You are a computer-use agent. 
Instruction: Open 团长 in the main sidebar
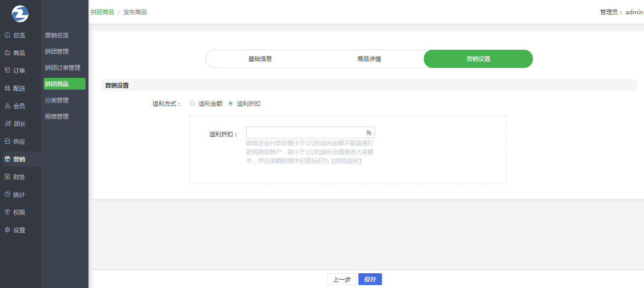[20, 124]
